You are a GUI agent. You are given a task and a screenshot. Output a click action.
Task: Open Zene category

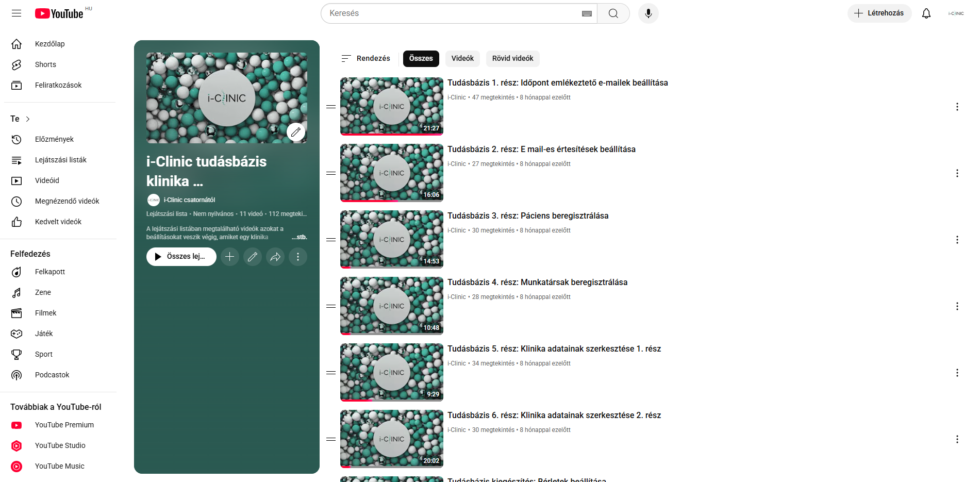coord(60,292)
